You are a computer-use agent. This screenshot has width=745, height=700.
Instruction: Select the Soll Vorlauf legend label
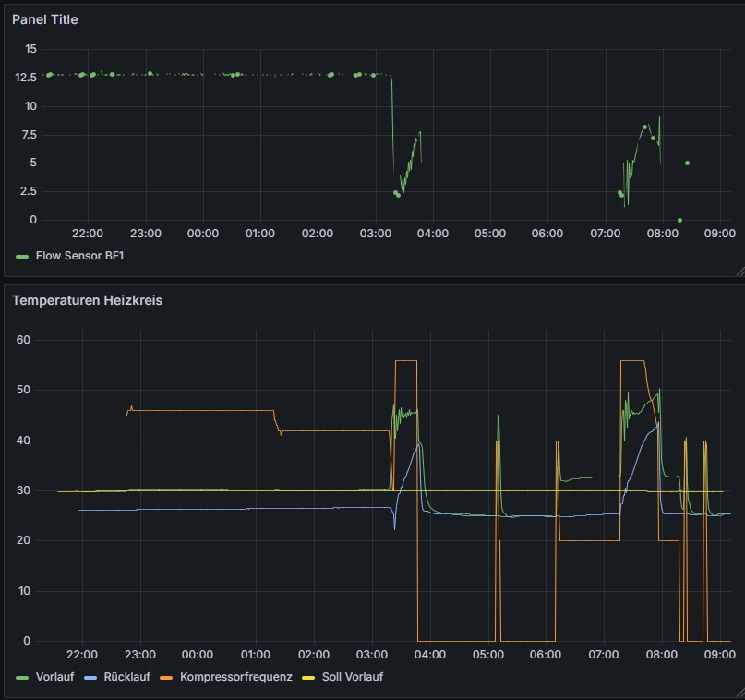pos(352,677)
